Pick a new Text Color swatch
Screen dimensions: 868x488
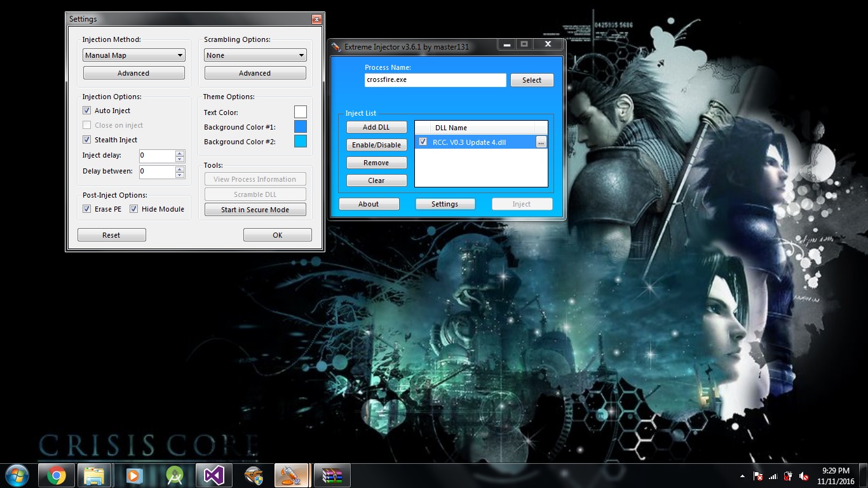click(x=301, y=112)
